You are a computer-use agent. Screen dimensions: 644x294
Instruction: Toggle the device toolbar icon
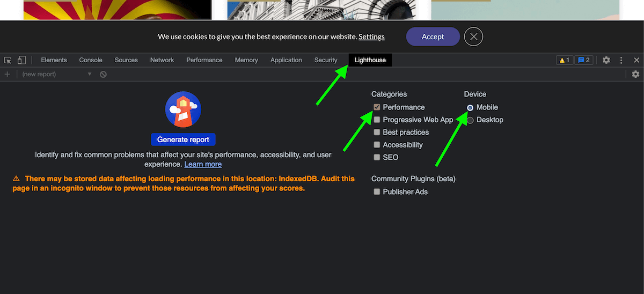click(x=21, y=60)
